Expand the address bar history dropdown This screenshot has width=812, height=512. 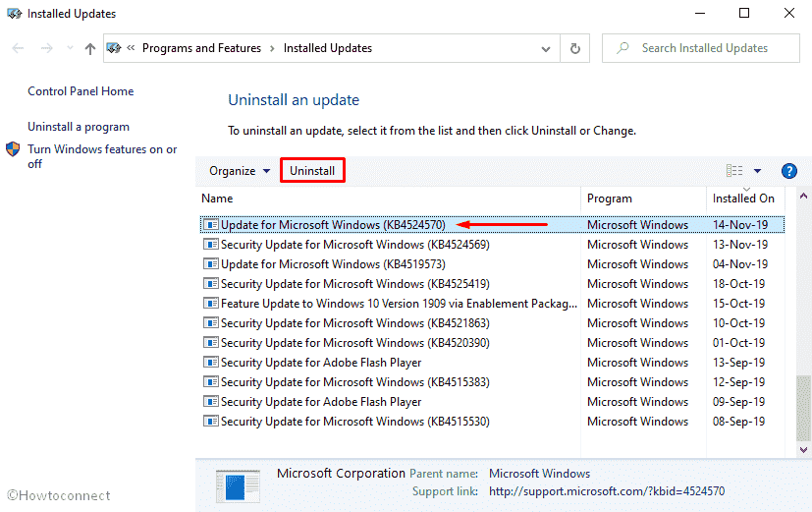click(x=545, y=49)
